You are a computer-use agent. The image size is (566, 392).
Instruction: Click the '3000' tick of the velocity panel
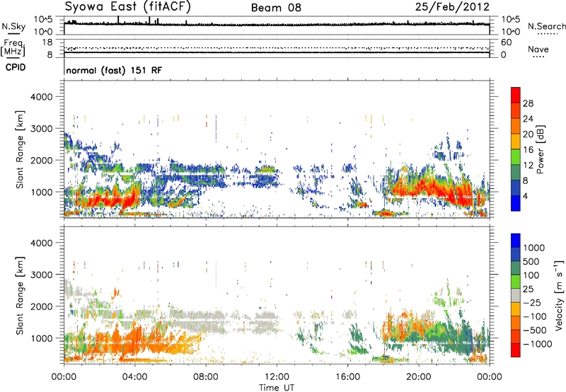pyautogui.click(x=41, y=275)
